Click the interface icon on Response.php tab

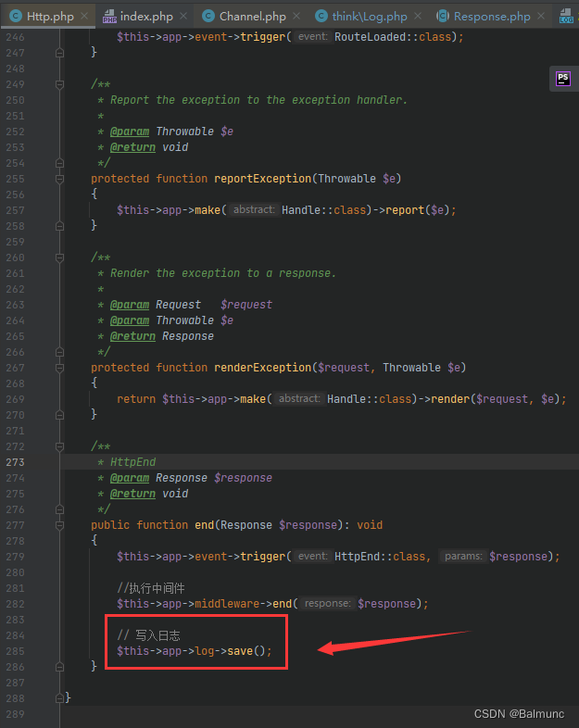click(x=443, y=17)
